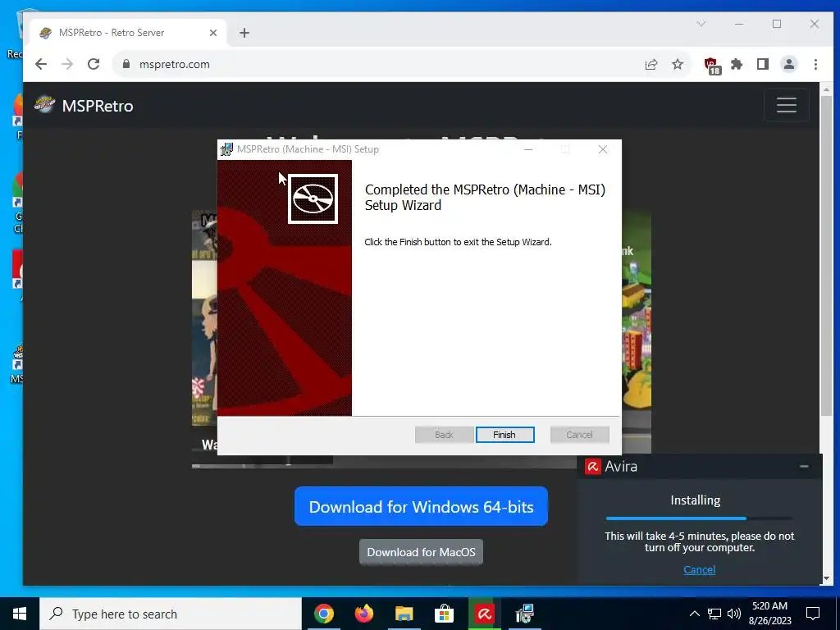Open a new Chrome tab
Viewport: 840px width, 630px height.
click(244, 33)
